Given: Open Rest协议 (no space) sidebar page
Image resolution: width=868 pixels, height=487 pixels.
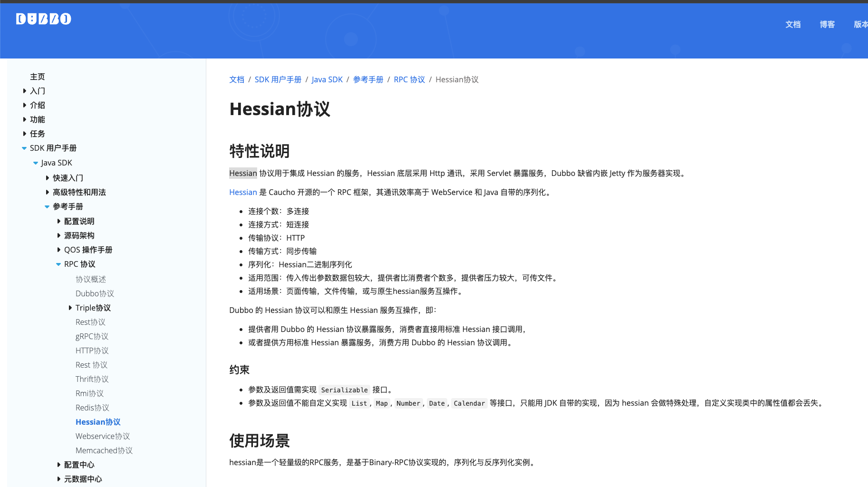Looking at the screenshot, I should point(90,322).
